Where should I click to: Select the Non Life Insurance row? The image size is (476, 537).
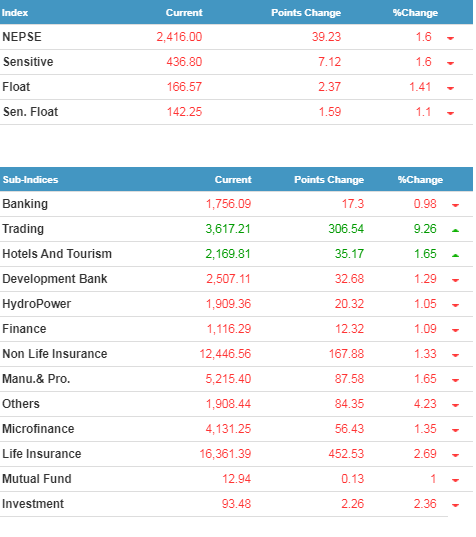(236, 354)
